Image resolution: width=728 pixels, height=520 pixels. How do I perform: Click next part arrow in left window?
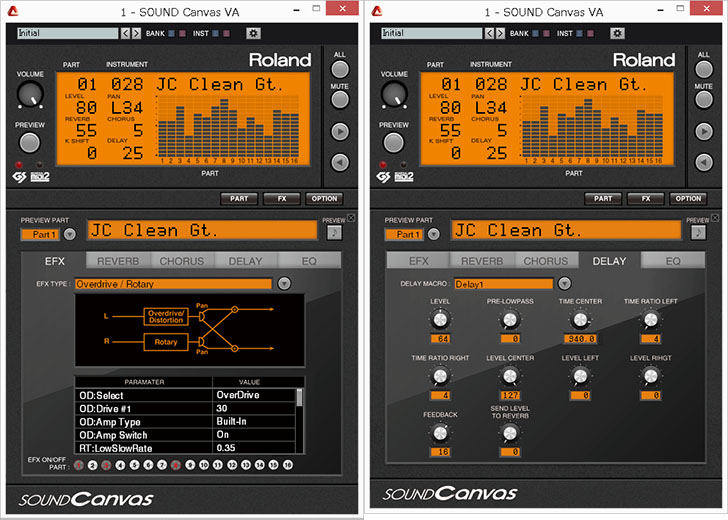click(x=340, y=131)
